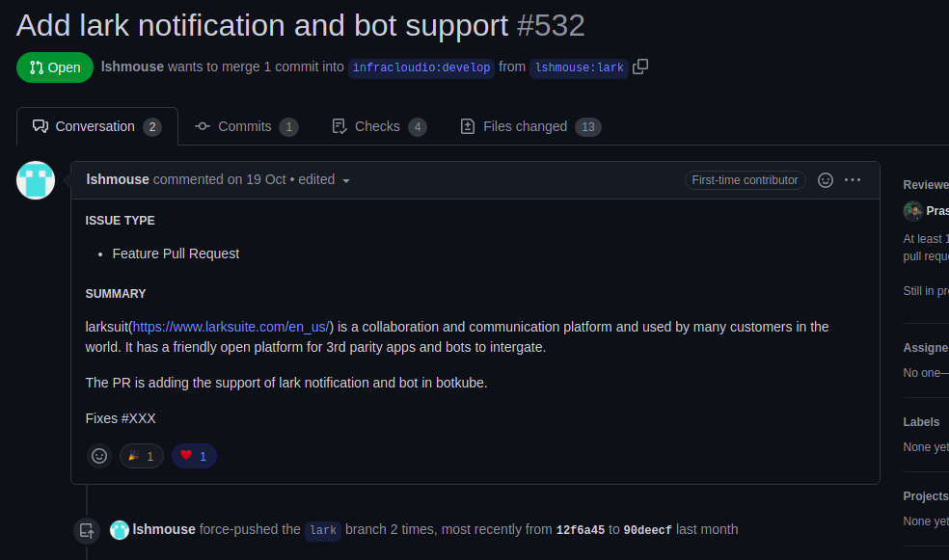The height and width of the screenshot is (560, 949).
Task: Toggle the heart reaction
Action: pos(194,456)
